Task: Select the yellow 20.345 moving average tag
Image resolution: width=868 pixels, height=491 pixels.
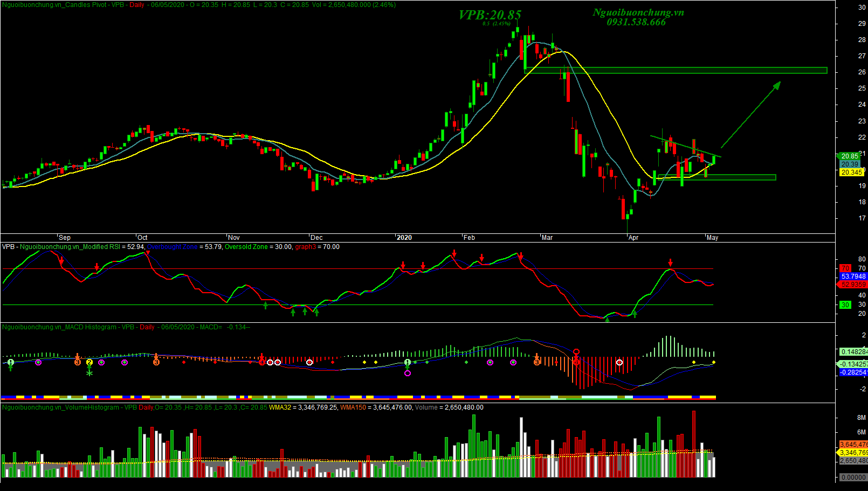Action: [852, 172]
